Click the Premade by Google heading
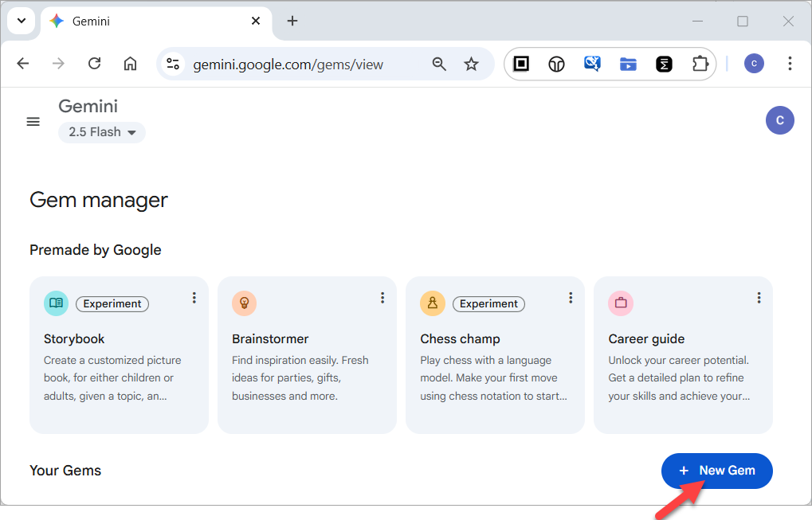This screenshot has width=812, height=520. [x=96, y=250]
